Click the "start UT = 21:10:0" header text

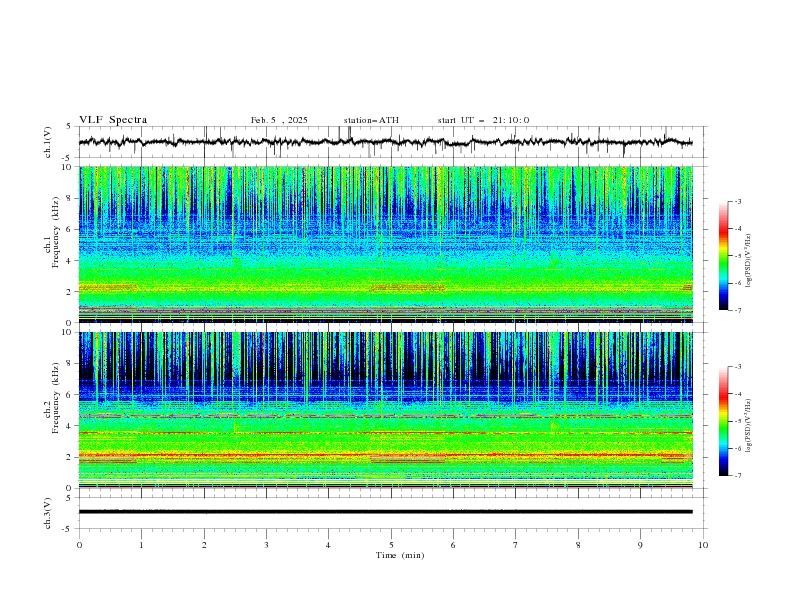[x=483, y=120]
